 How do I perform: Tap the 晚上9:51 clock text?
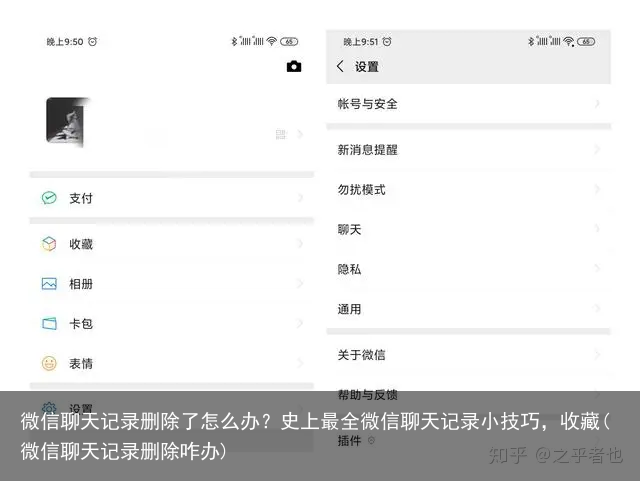point(361,42)
